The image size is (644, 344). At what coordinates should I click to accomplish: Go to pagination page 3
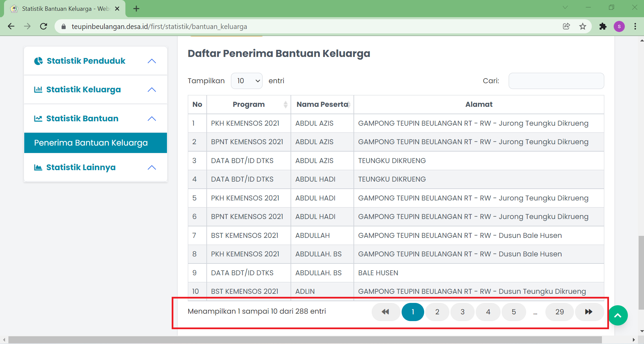pyautogui.click(x=463, y=312)
